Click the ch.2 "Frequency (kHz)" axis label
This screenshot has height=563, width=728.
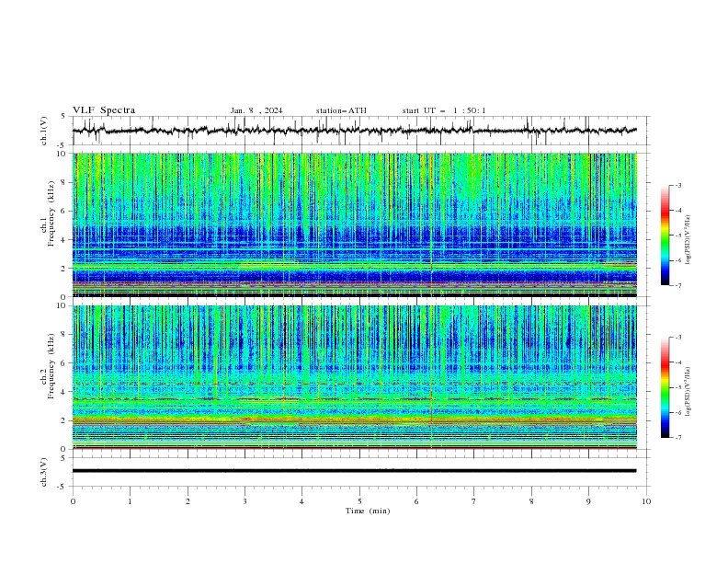point(51,366)
